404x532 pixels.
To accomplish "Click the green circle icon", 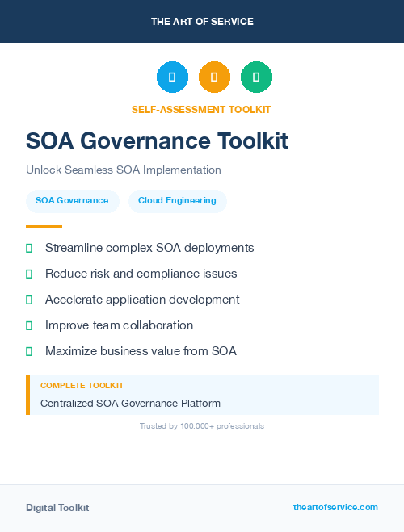I will [x=256, y=77].
